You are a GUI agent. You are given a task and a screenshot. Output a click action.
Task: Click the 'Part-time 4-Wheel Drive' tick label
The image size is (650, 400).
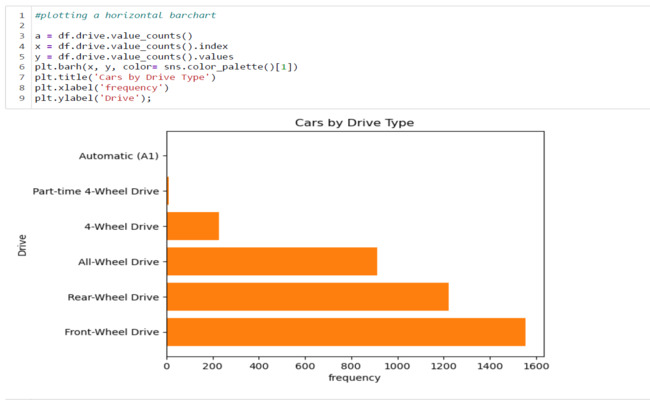tap(95, 191)
